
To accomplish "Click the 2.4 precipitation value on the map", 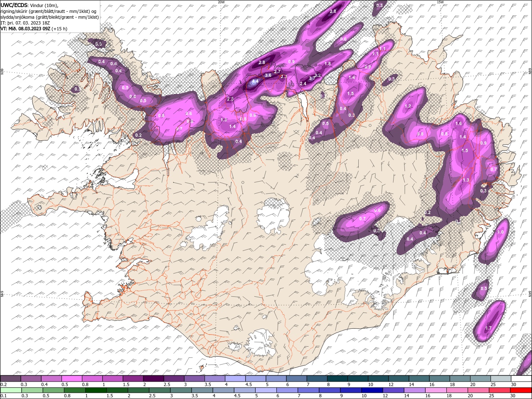I will tap(303, 84).
